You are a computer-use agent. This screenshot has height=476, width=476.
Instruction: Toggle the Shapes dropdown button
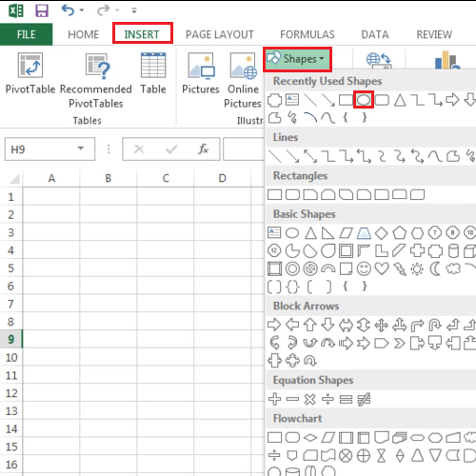297,59
